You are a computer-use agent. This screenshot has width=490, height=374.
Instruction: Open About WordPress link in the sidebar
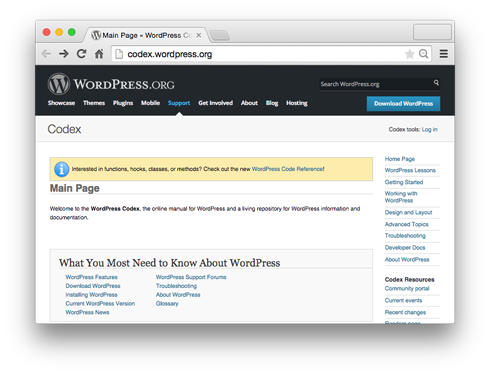[x=407, y=260]
